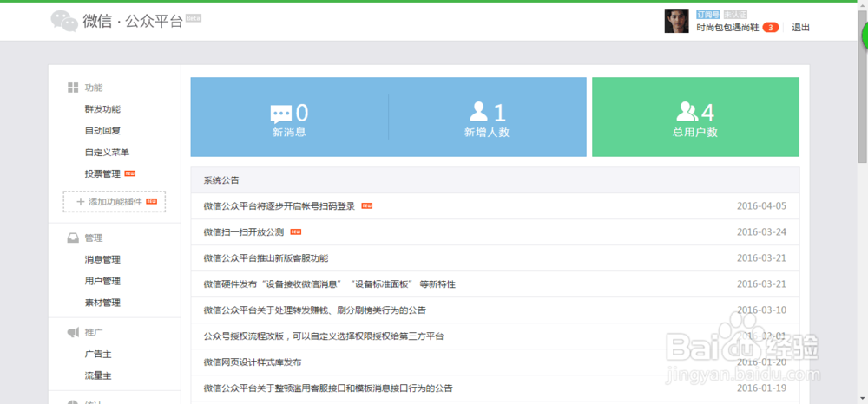Image resolution: width=868 pixels, height=404 pixels.
Task: Click the 管理 inbox icon in sidebar
Action: click(x=73, y=238)
